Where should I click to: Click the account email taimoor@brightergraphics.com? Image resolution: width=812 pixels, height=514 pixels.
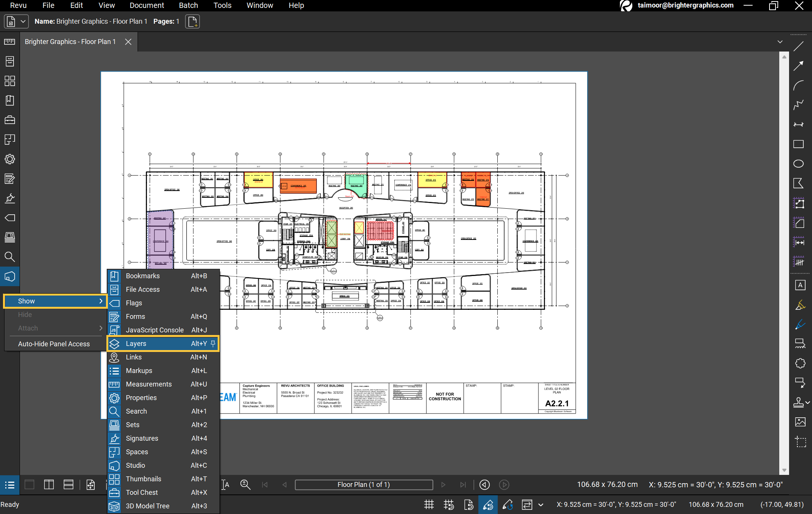point(685,5)
